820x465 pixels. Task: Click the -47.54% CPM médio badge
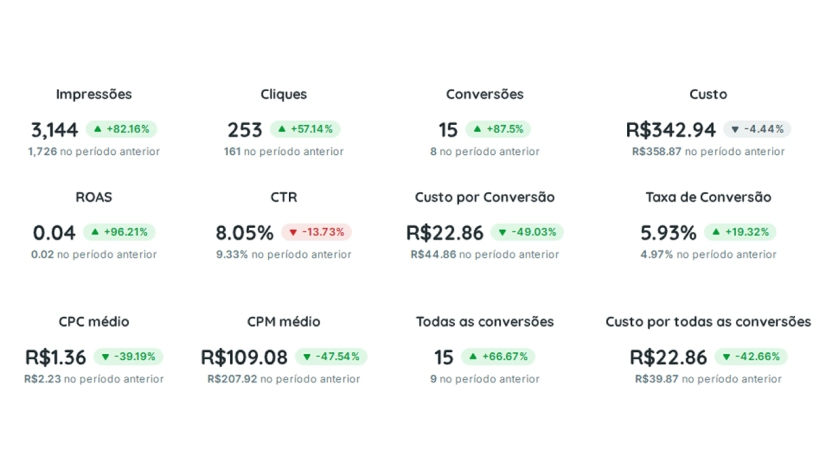(x=331, y=357)
